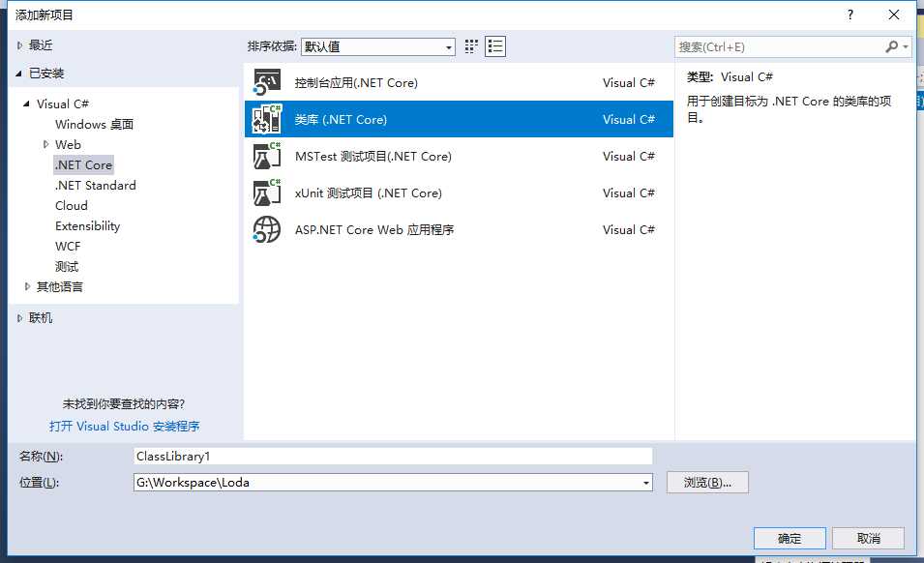Select the .NET Core category
Screen dimensions: 924x563
[83, 164]
